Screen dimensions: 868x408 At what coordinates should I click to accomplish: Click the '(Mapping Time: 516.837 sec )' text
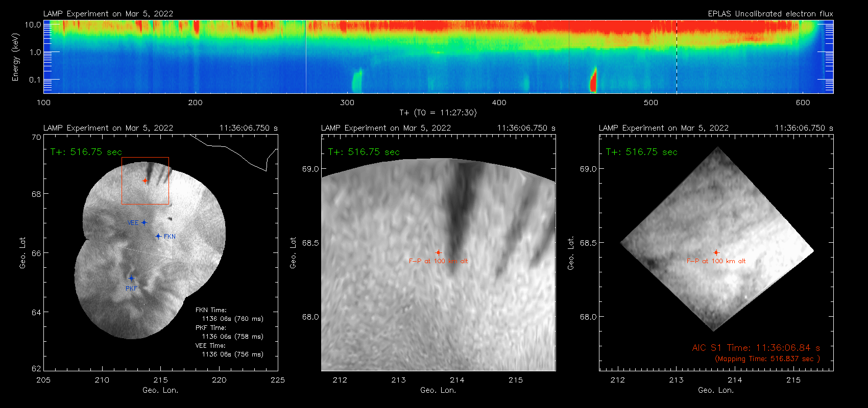tap(767, 359)
